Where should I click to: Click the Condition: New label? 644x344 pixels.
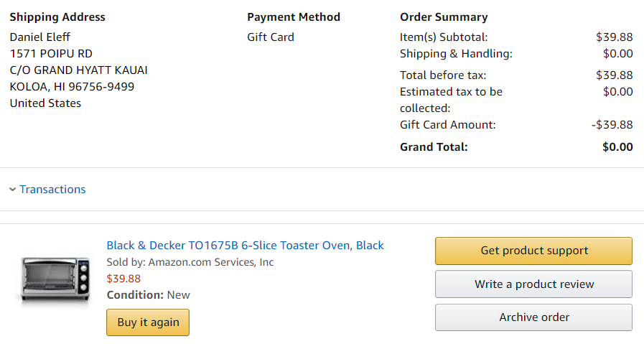point(149,295)
